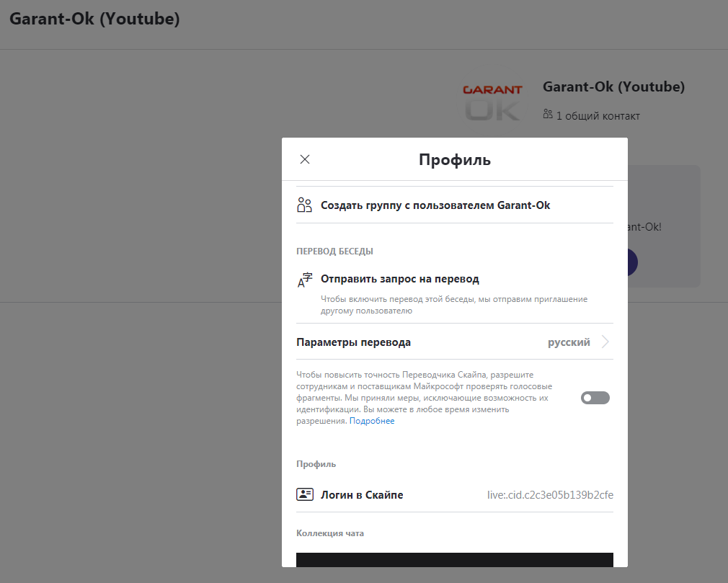Click the group icon beside Создать группу
The height and width of the screenshot is (583, 728).
pos(305,205)
